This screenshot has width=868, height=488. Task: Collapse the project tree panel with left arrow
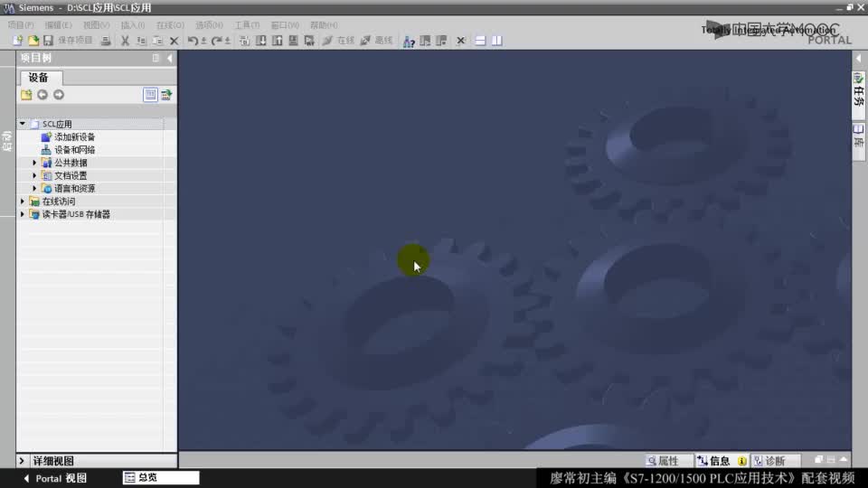[169, 58]
